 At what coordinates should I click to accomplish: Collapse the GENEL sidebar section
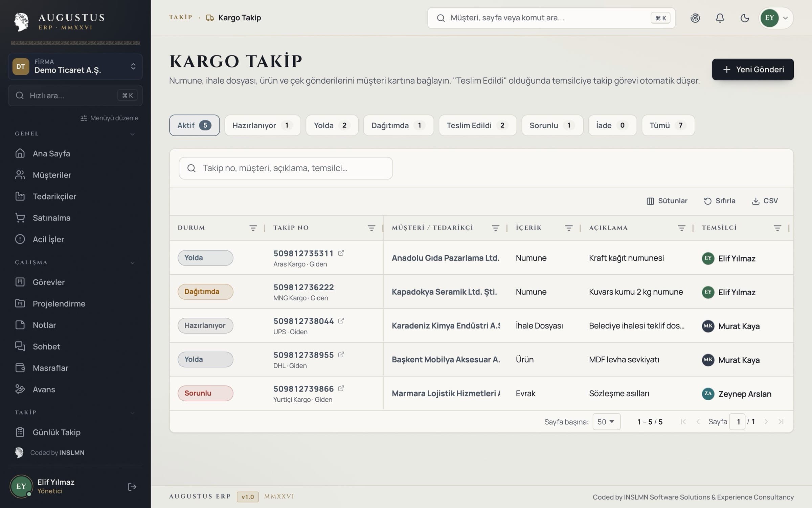[x=132, y=134]
